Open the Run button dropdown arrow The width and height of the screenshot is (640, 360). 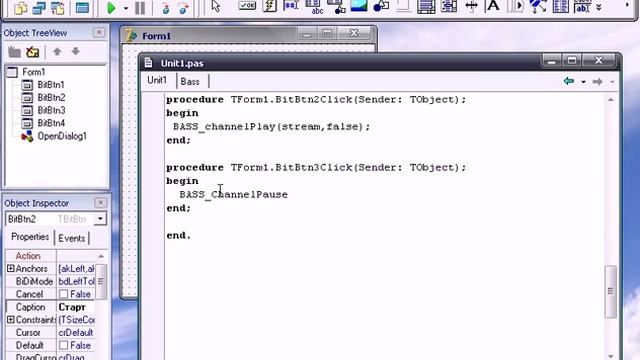[126, 9]
